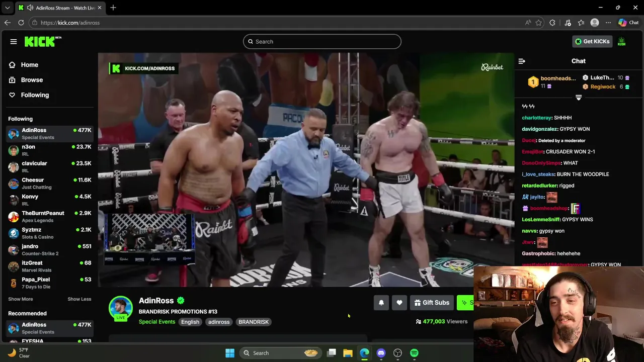The height and width of the screenshot is (362, 644).
Task: Click LukeTh... in the chat leaderboard
Action: 602,78
